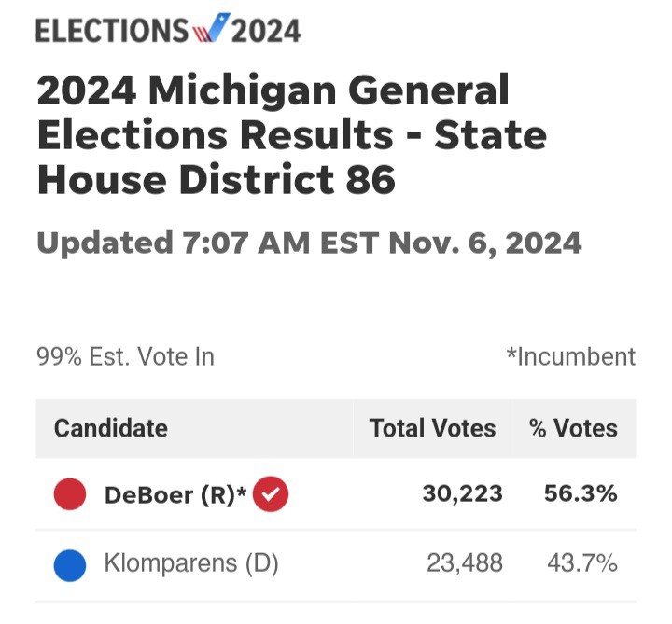Click the Total Votes column header
This screenshot has height=624, width=672.
(432, 428)
